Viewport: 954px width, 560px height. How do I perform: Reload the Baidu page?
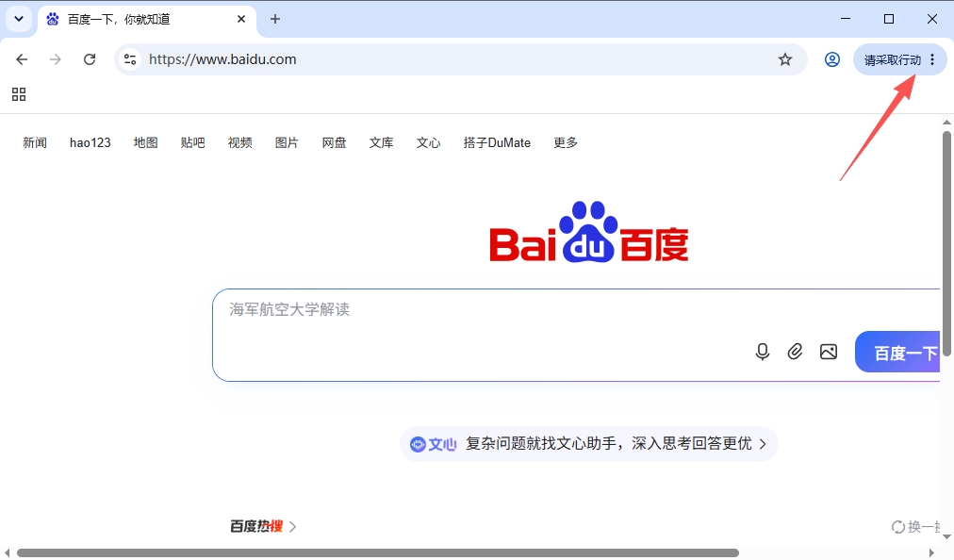(90, 59)
